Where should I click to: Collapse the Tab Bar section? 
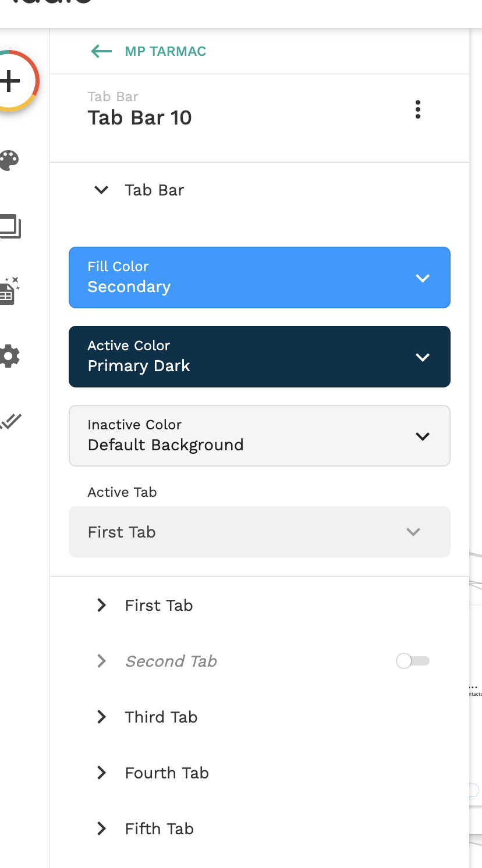[x=101, y=190]
